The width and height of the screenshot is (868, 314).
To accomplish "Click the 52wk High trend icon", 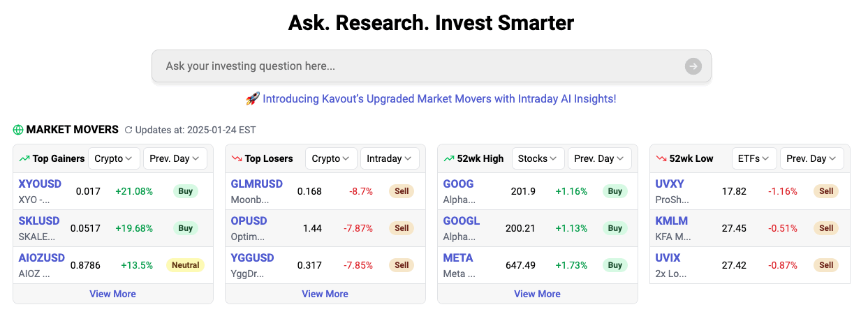I will pyautogui.click(x=449, y=158).
